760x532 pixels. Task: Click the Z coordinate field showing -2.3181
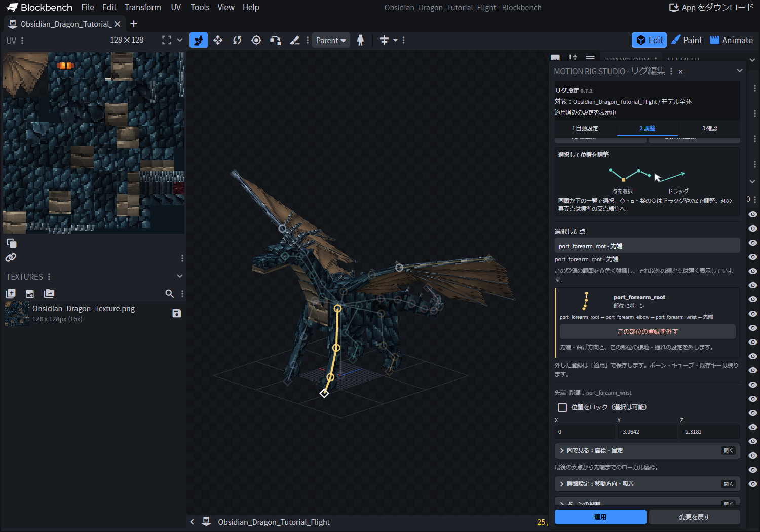pyautogui.click(x=709, y=432)
